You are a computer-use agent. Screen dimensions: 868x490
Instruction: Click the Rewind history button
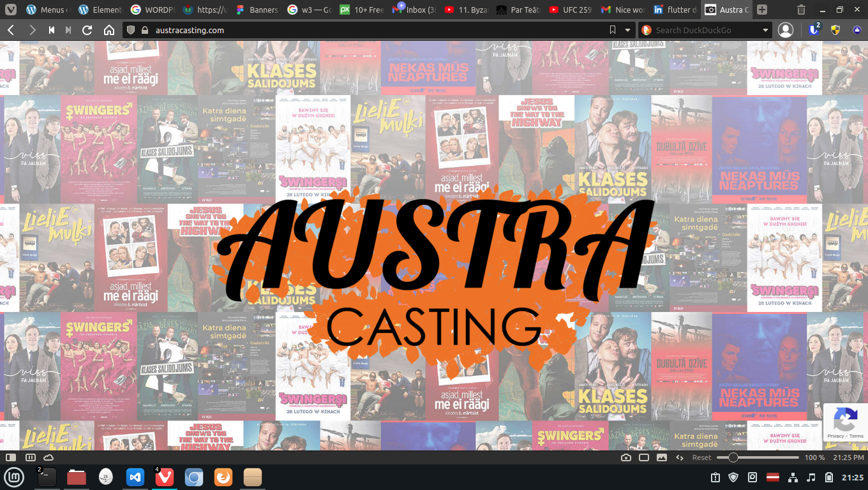pyautogui.click(x=52, y=30)
